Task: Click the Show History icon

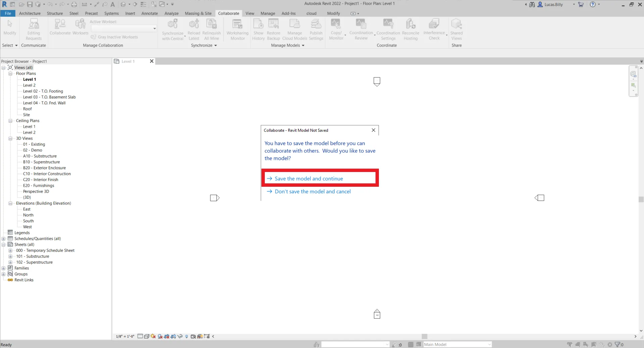Action: [258, 24]
